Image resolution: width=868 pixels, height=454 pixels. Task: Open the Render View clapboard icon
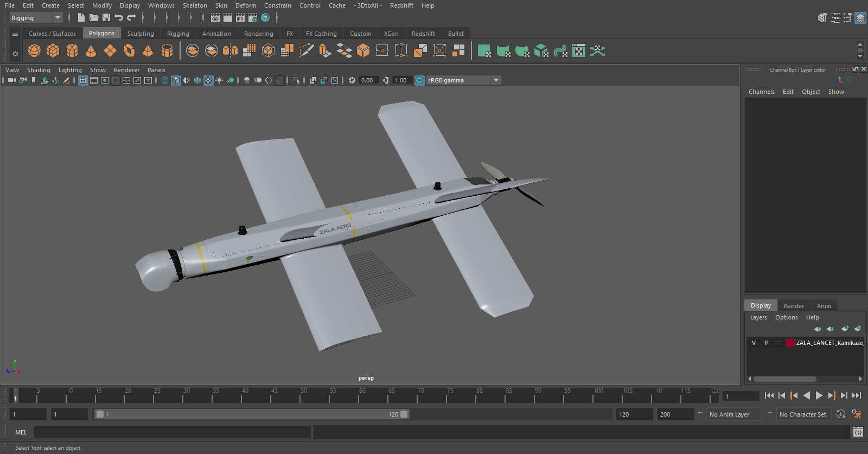tap(215, 18)
